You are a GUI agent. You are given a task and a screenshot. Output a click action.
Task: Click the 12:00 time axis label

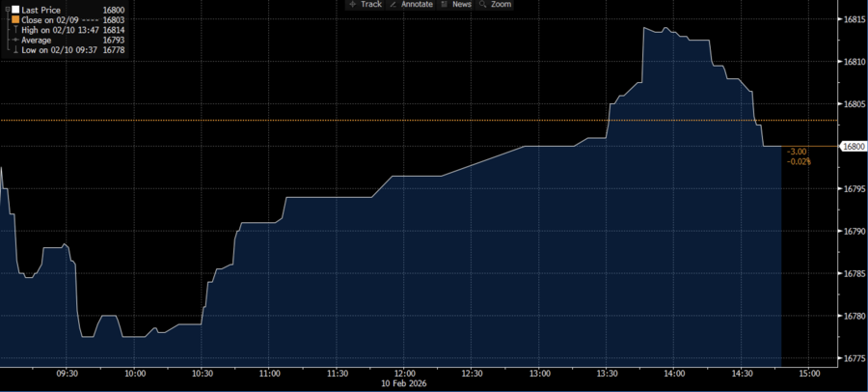(404, 372)
